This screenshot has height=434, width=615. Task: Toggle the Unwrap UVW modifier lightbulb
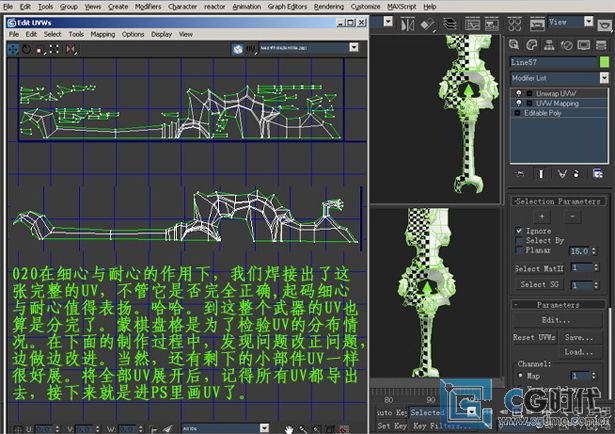[519, 93]
